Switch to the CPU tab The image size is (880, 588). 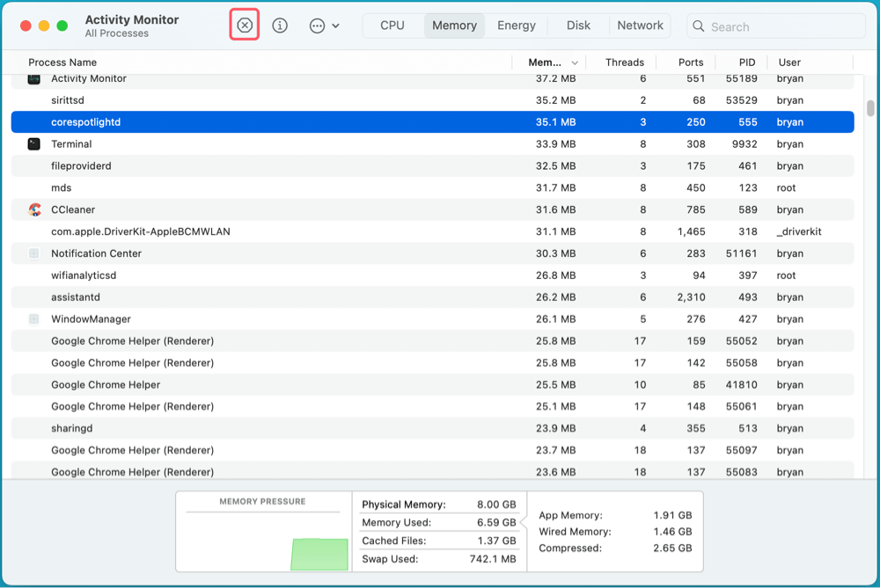pos(392,26)
